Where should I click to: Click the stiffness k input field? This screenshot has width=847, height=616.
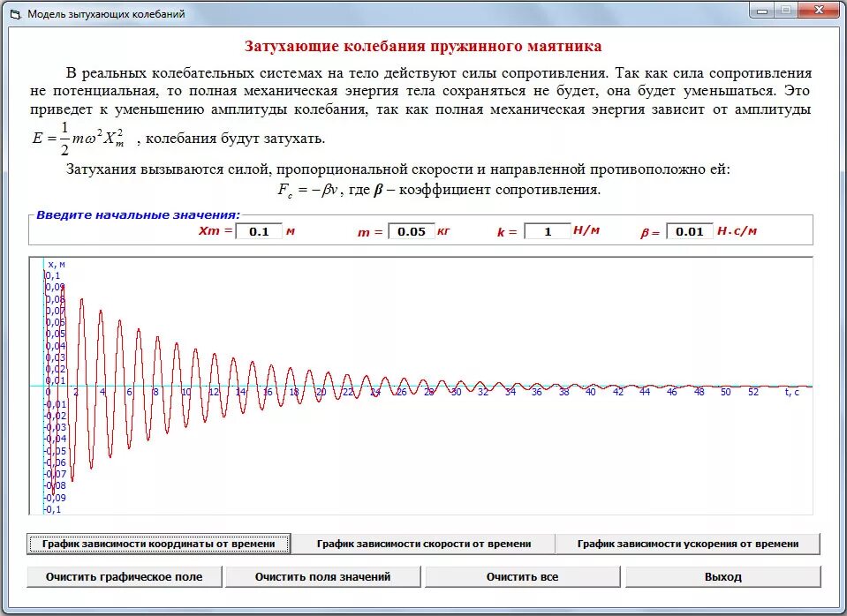click(x=548, y=231)
